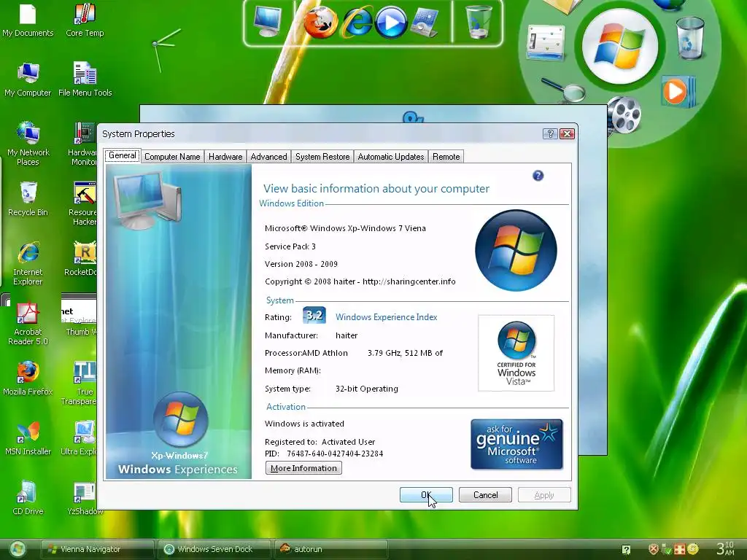Viewport: 747px width, 560px height.
Task: Click the question mark tray icon
Action: pyautogui.click(x=627, y=550)
